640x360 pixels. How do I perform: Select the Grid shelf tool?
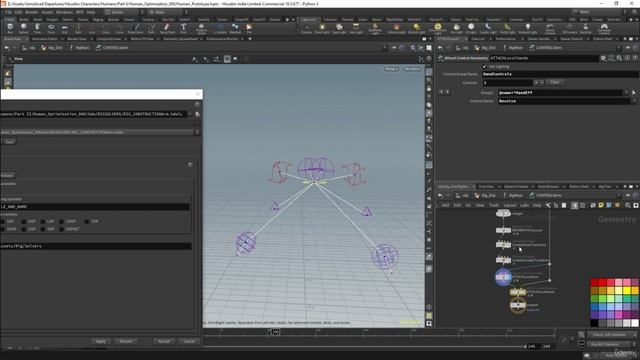64,28
